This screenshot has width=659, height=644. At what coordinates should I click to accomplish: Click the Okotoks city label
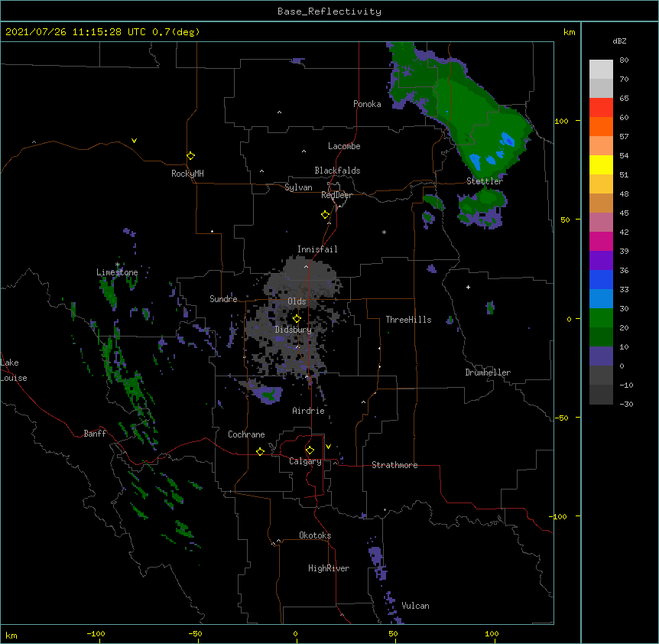click(315, 535)
